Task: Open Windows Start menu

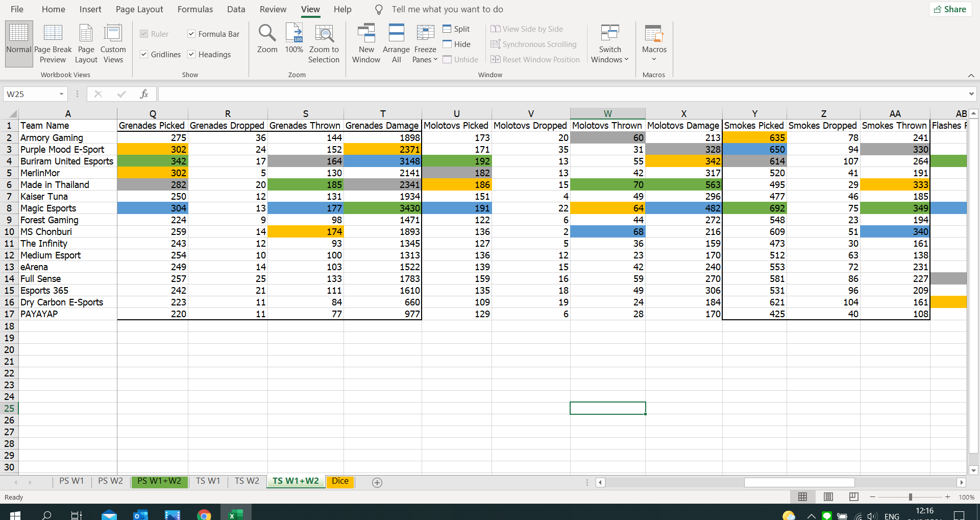Action: tap(15, 514)
